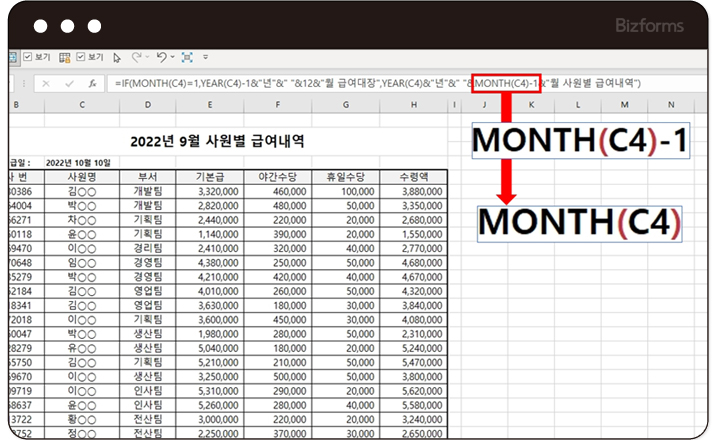Click the screenshot capture frame icon
Screen dimensions: 715x440
tap(187, 58)
